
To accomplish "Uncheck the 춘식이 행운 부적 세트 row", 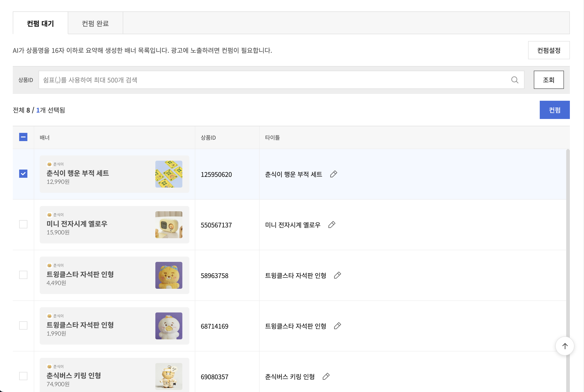I will 23,174.
